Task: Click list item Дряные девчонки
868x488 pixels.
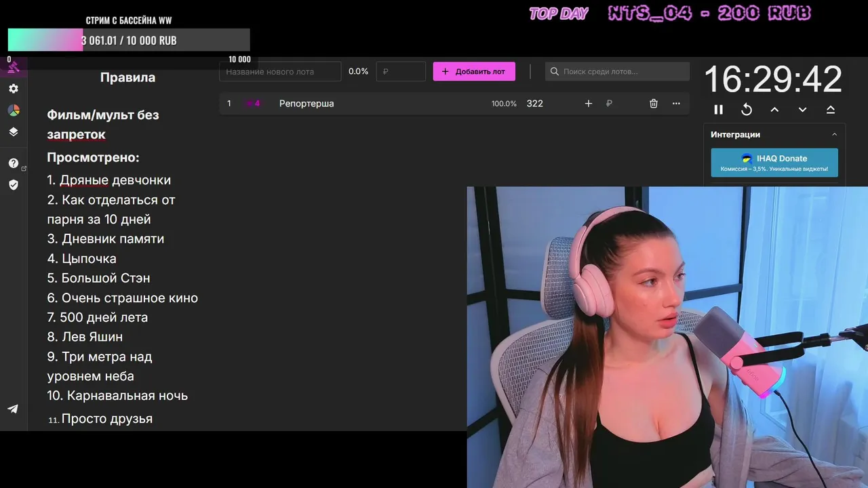Action: (108, 180)
